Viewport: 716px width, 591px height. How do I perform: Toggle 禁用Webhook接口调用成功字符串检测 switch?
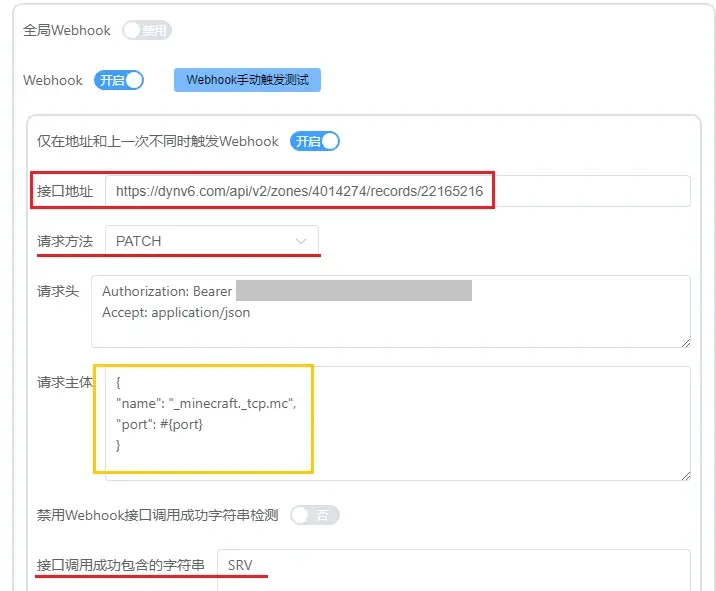(315, 515)
